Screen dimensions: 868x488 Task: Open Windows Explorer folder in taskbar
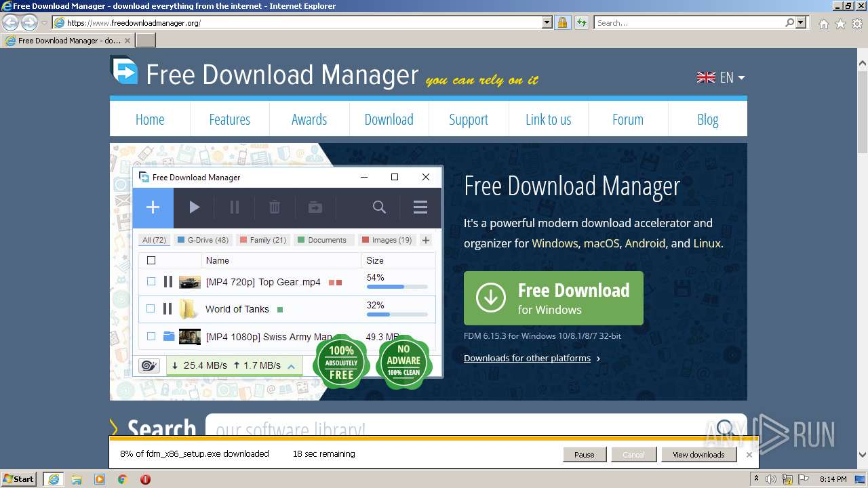(77, 479)
